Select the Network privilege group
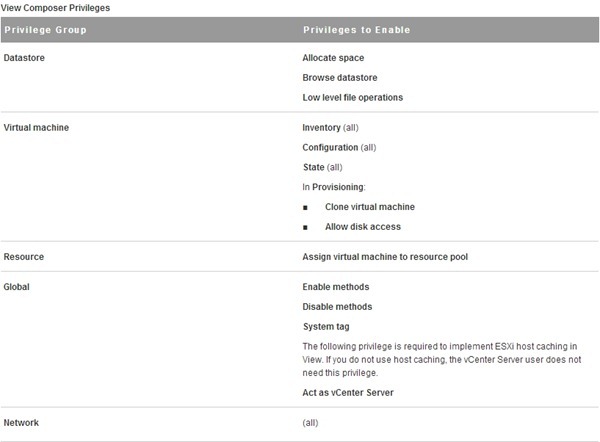This screenshot has width=600, height=442. tap(22, 423)
